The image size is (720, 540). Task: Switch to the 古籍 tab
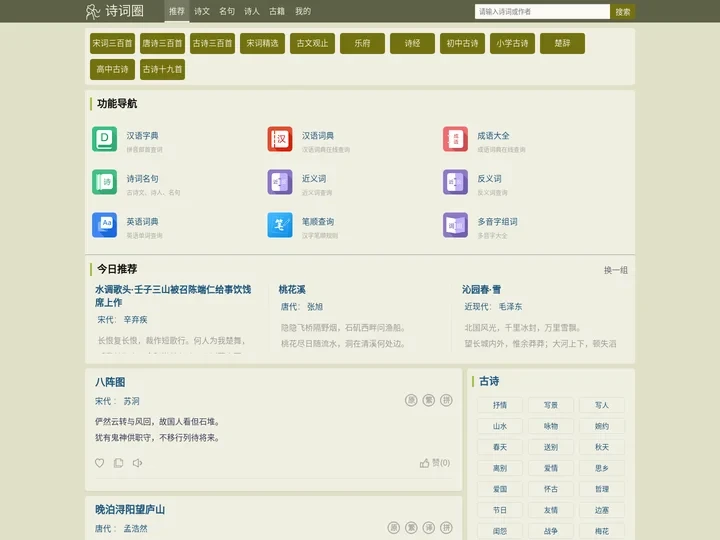[277, 11]
